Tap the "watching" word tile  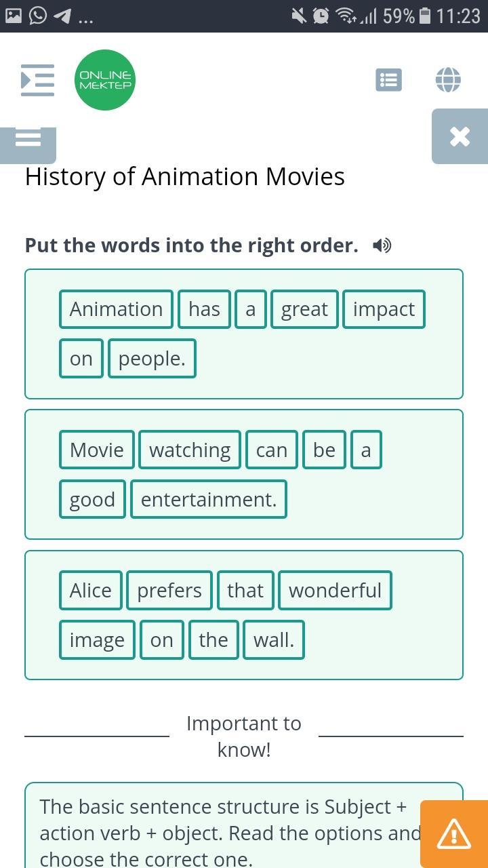pos(190,450)
